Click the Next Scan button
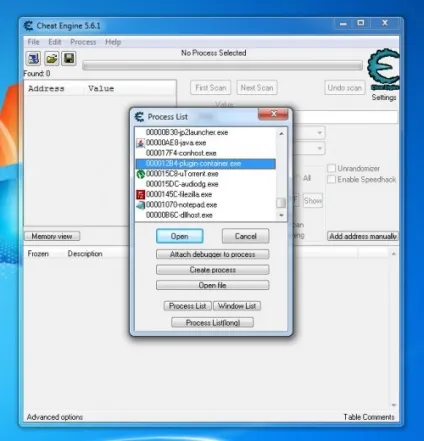Screen dimensions: 424x441 point(257,88)
